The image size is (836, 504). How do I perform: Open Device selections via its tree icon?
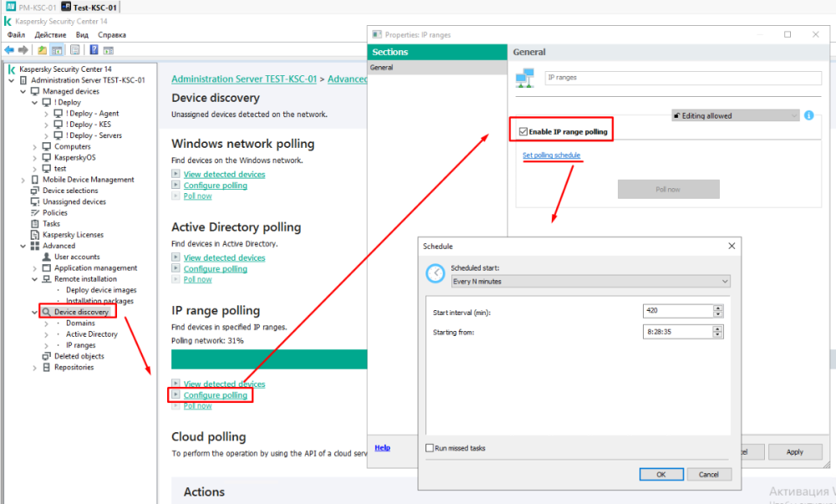34,191
